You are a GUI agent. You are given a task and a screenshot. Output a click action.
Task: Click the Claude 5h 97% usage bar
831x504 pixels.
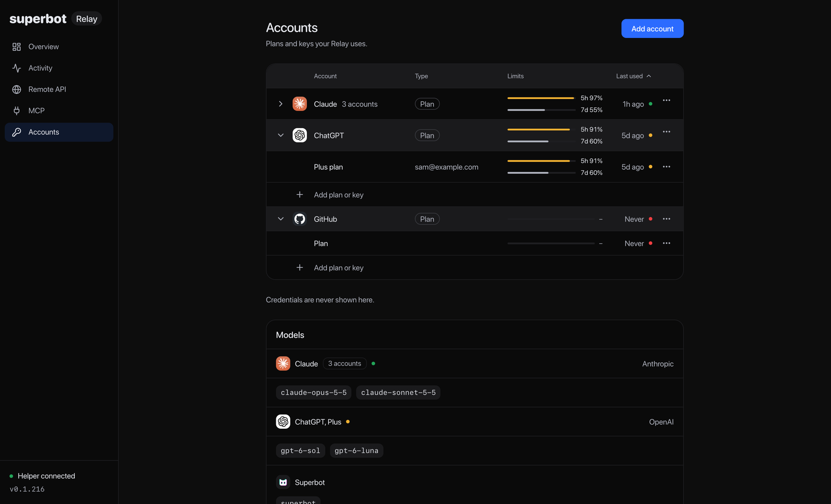point(541,98)
